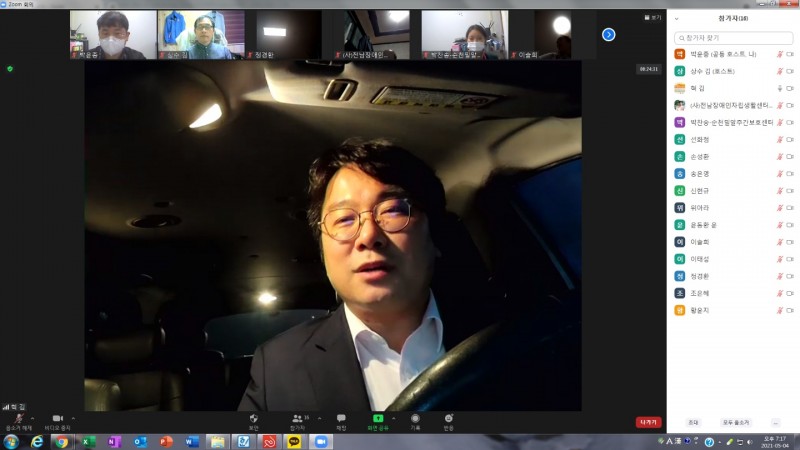Click microphone icon for 이슬희 row
The height and width of the screenshot is (450, 800).
780,242
